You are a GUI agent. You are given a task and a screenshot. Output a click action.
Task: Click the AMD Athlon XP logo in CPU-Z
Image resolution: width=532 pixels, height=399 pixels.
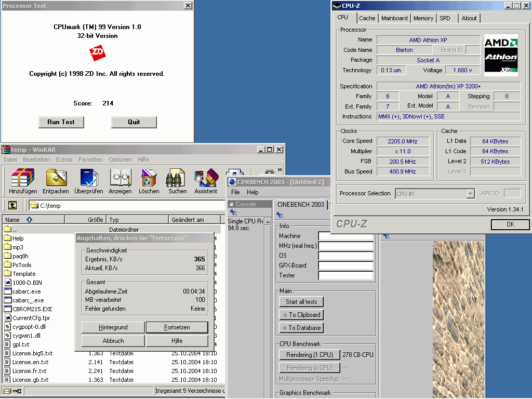click(x=501, y=55)
